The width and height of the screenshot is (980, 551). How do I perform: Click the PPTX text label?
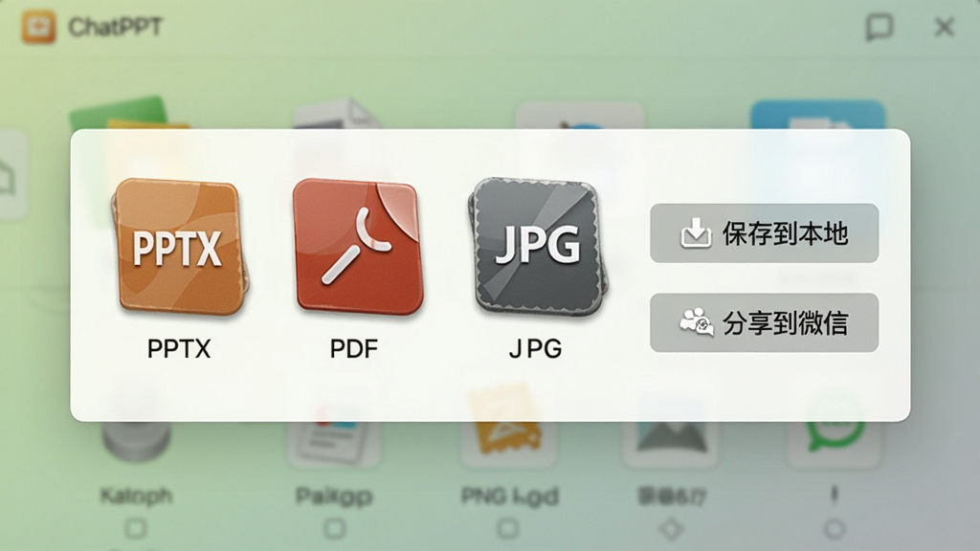(179, 348)
